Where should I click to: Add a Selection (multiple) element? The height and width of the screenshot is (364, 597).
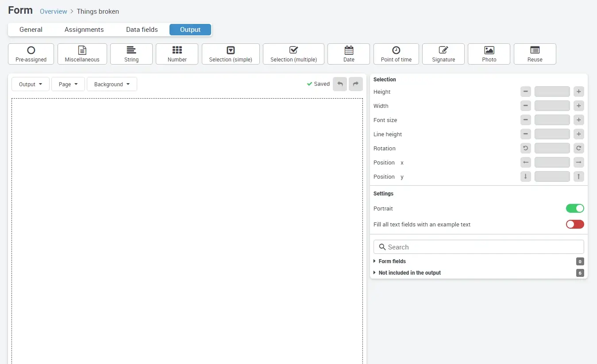[x=293, y=54]
